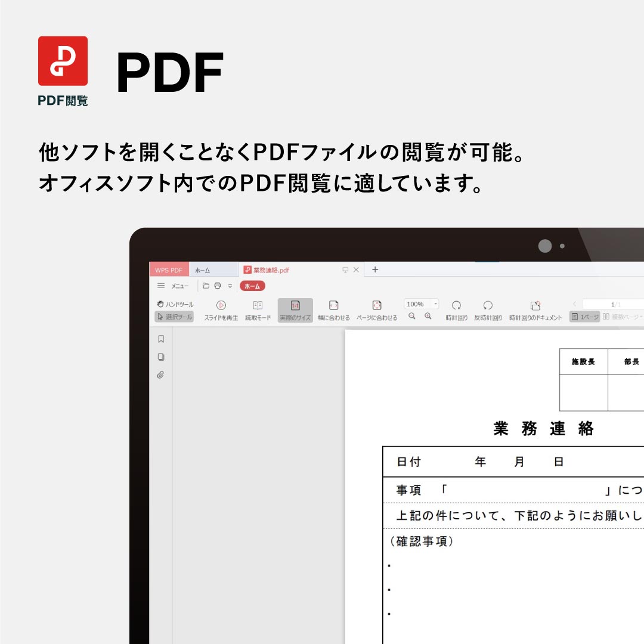Open a new tab with plus button
This screenshot has height=644, width=644.
375,270
